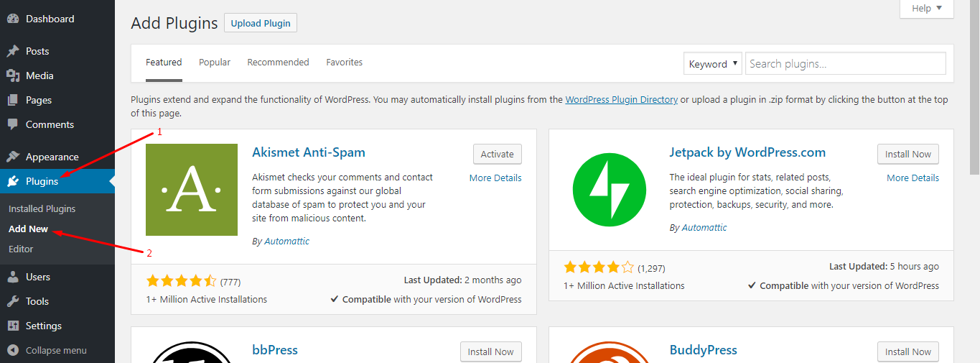The height and width of the screenshot is (363, 980).
Task: Click Jetpack's 'Last Updated: 5 hours ago' text
Action: [884, 266]
